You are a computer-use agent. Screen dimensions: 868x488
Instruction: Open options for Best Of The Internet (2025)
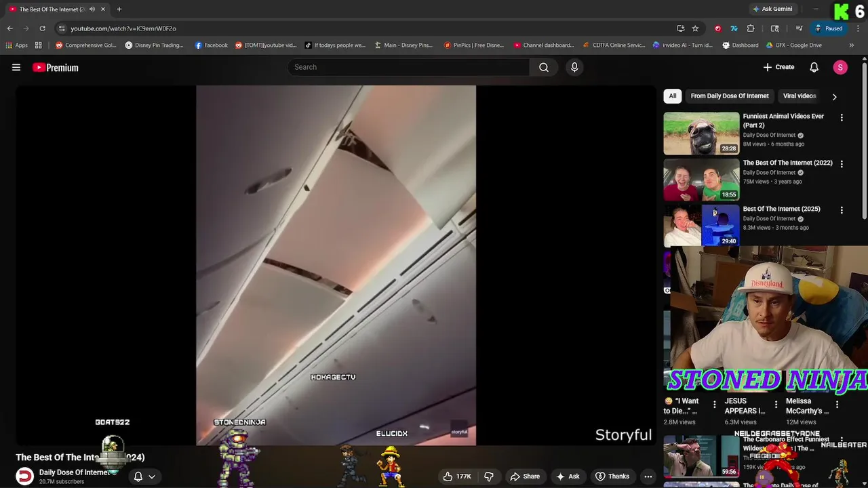[842, 210]
